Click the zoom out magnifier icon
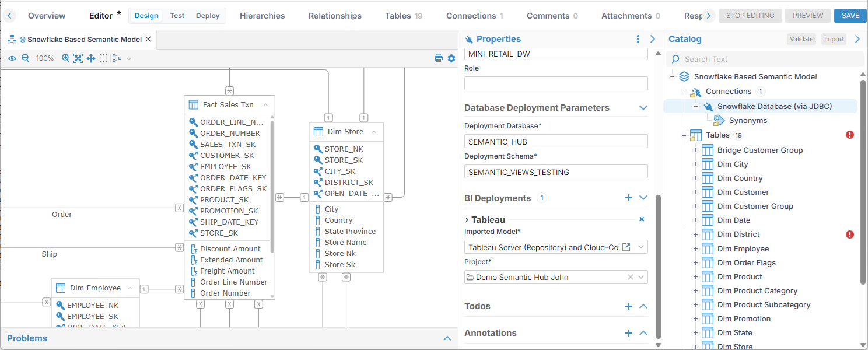The width and height of the screenshot is (868, 350). (x=26, y=58)
